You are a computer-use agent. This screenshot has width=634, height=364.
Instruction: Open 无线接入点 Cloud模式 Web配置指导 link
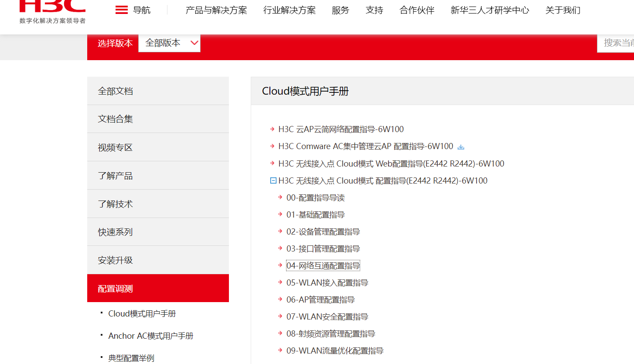(391, 164)
